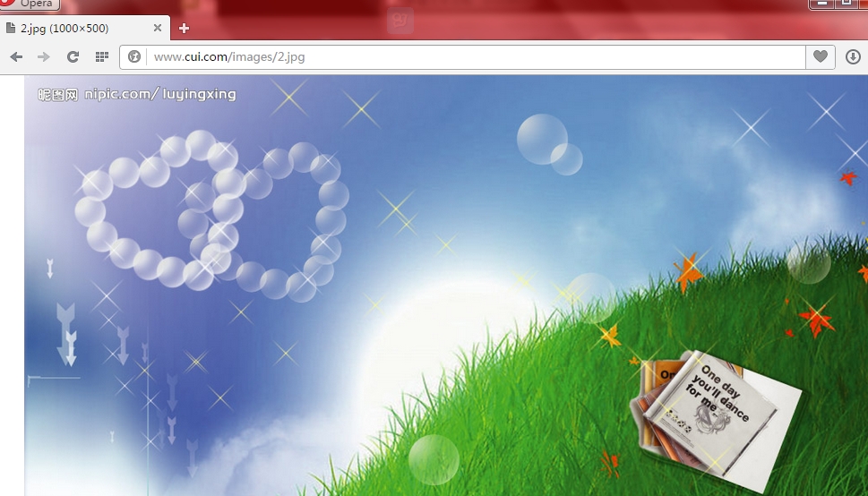Open the downloads arrow button

tap(853, 56)
